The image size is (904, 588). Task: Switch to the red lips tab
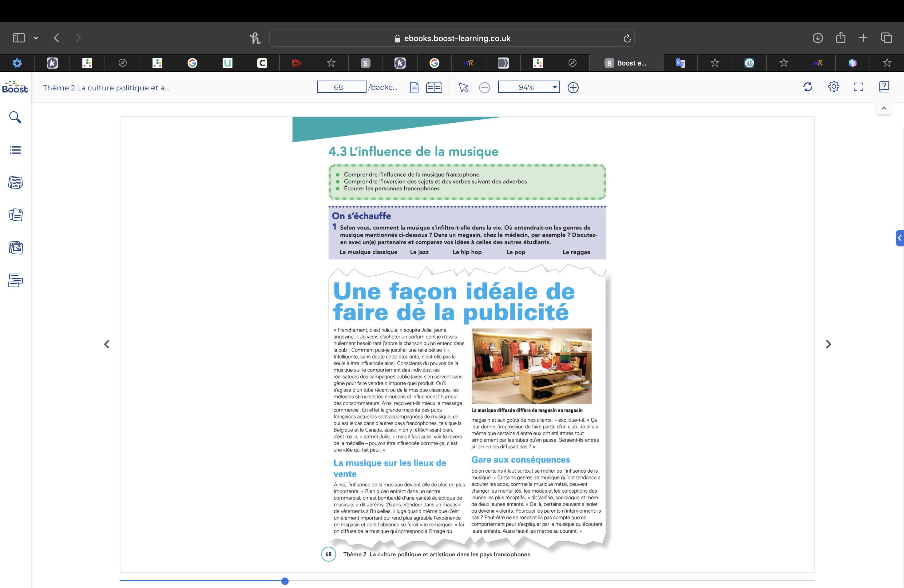click(296, 63)
